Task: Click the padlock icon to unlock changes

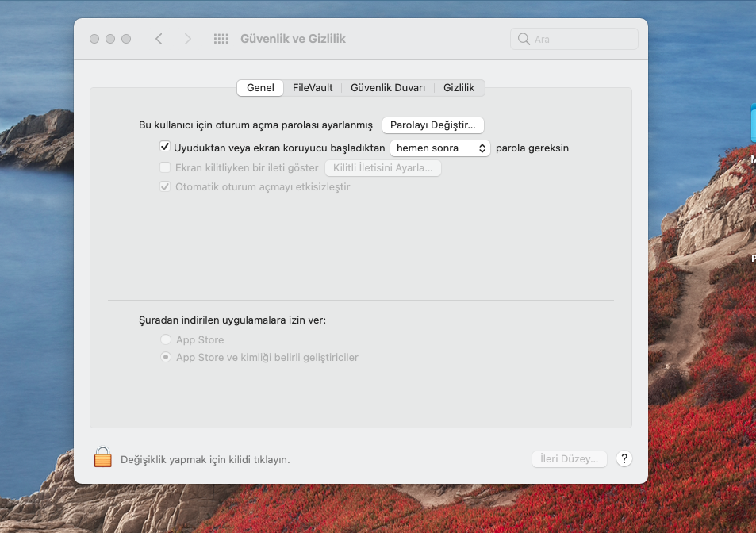Action: [x=102, y=458]
